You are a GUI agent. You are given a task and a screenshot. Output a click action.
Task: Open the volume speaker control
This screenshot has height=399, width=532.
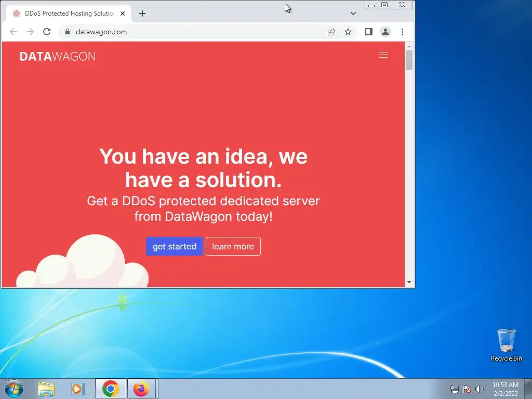tap(479, 389)
